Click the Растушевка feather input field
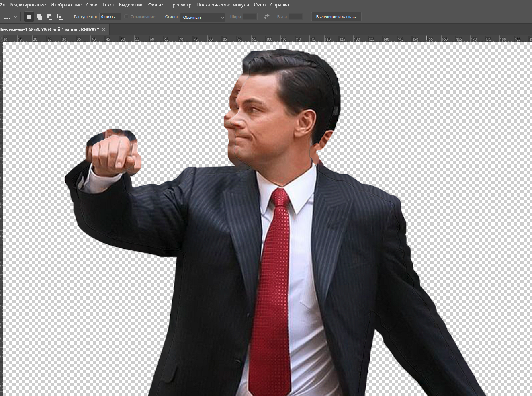Viewport: 532px width, 396px height. pyautogui.click(x=110, y=17)
